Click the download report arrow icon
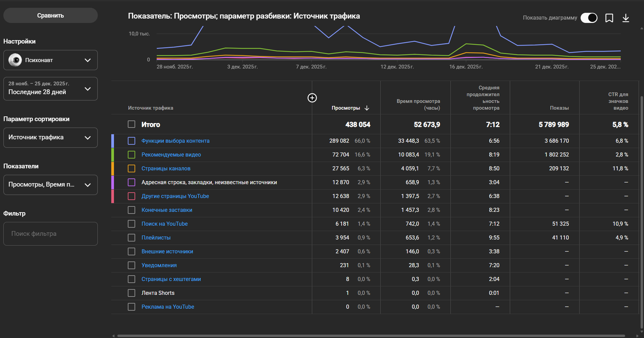 (625, 18)
